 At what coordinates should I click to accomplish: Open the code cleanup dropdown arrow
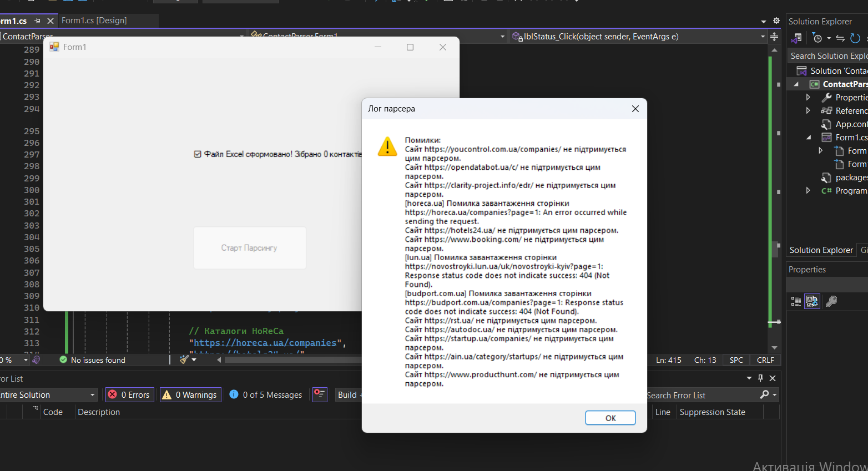[194, 360]
